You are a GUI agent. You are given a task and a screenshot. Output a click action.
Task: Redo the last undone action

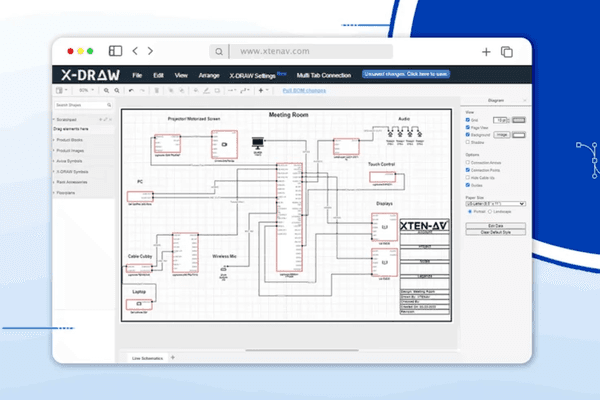click(x=142, y=91)
